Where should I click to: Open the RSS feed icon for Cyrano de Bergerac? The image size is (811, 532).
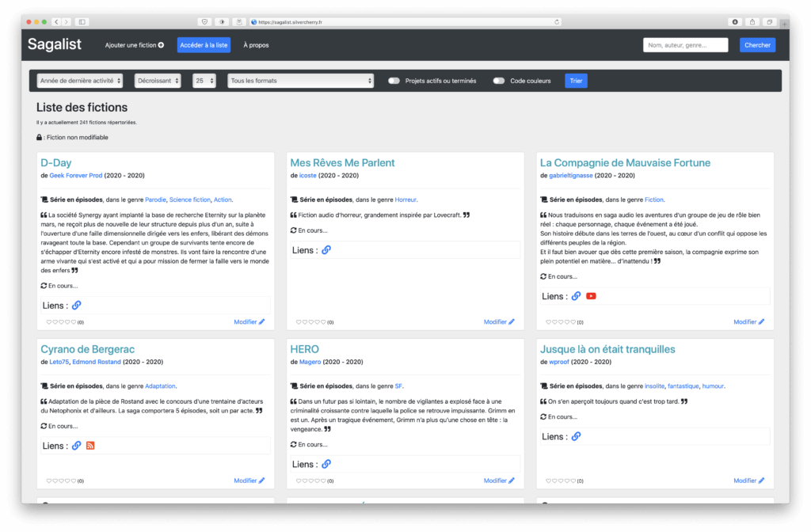tap(90, 446)
